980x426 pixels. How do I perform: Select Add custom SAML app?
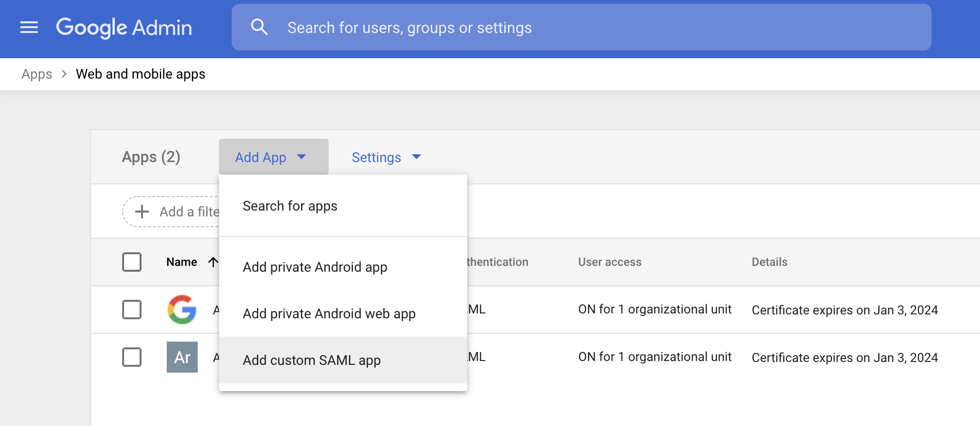click(x=312, y=360)
